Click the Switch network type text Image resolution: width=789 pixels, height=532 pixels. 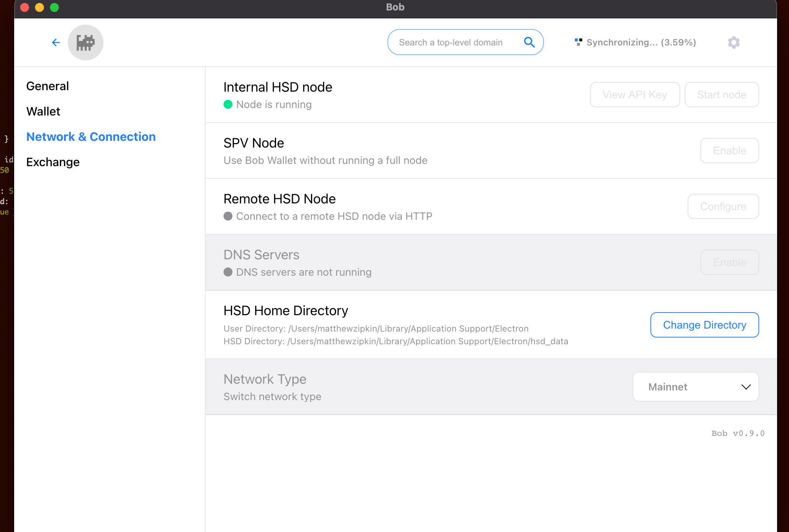tap(272, 396)
